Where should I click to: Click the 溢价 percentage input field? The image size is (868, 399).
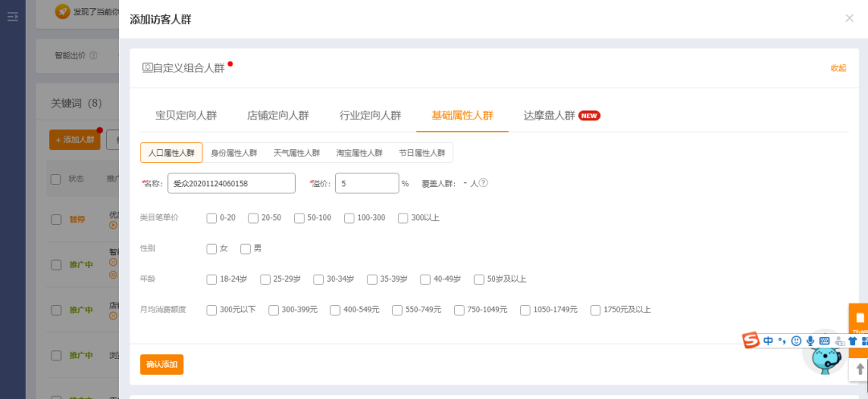(367, 184)
